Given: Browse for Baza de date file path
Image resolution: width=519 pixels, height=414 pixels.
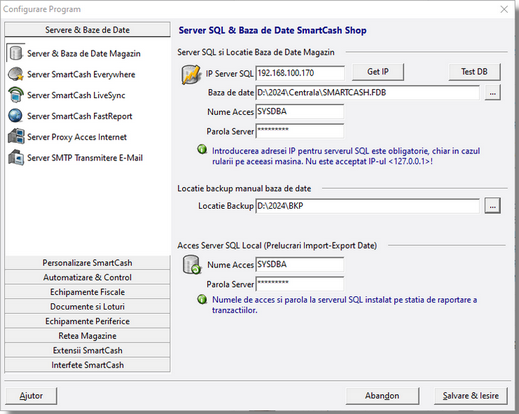Looking at the screenshot, I should (x=492, y=93).
